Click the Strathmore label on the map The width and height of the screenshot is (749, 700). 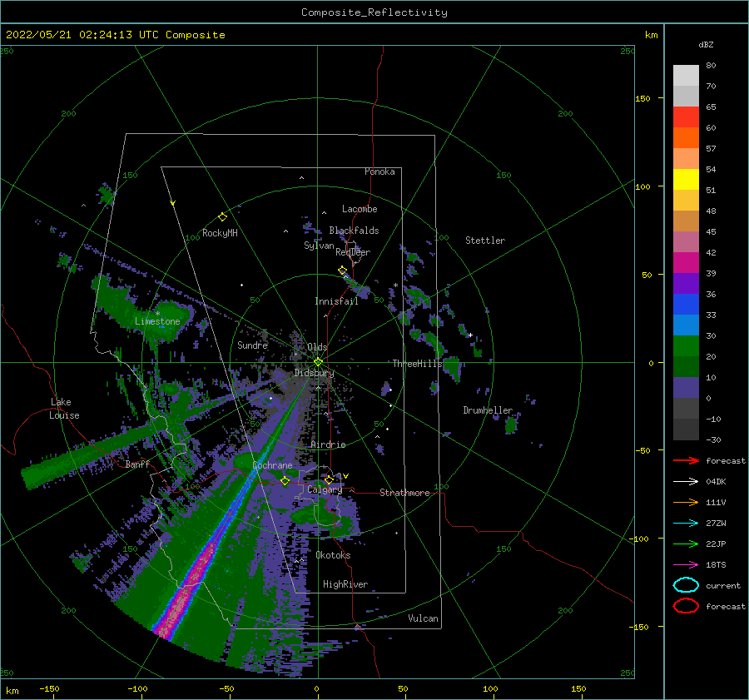click(404, 493)
